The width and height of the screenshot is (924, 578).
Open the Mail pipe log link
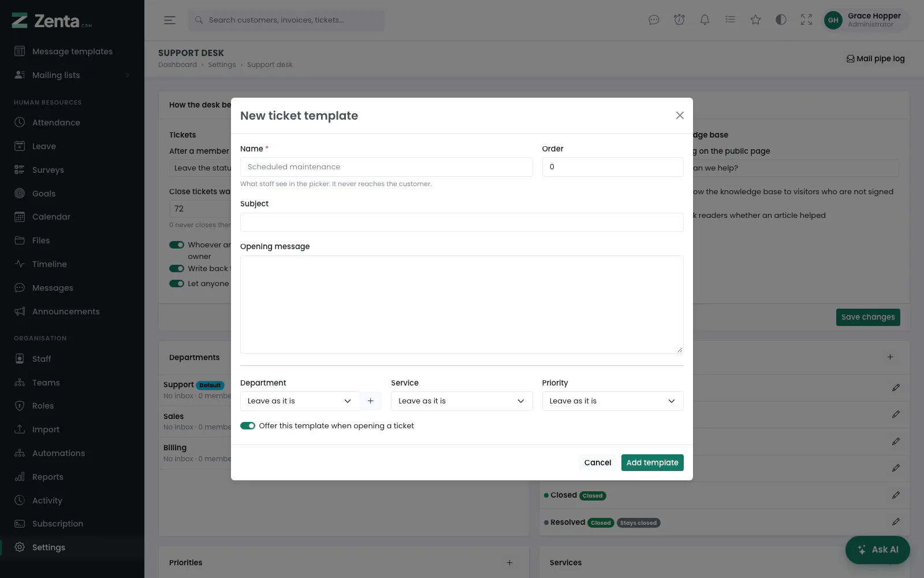click(875, 58)
